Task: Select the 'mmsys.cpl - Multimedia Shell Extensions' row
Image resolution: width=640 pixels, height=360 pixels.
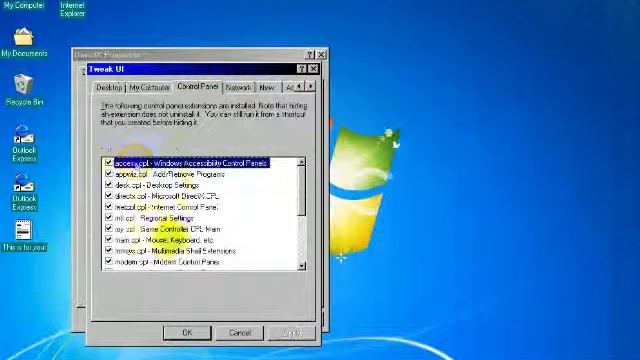Action: coord(176,251)
